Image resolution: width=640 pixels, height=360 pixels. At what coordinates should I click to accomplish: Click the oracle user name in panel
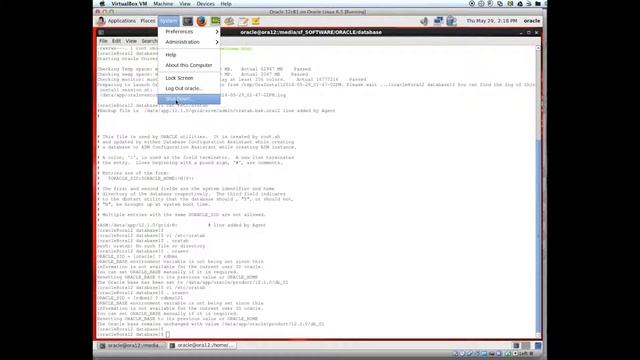click(532, 21)
